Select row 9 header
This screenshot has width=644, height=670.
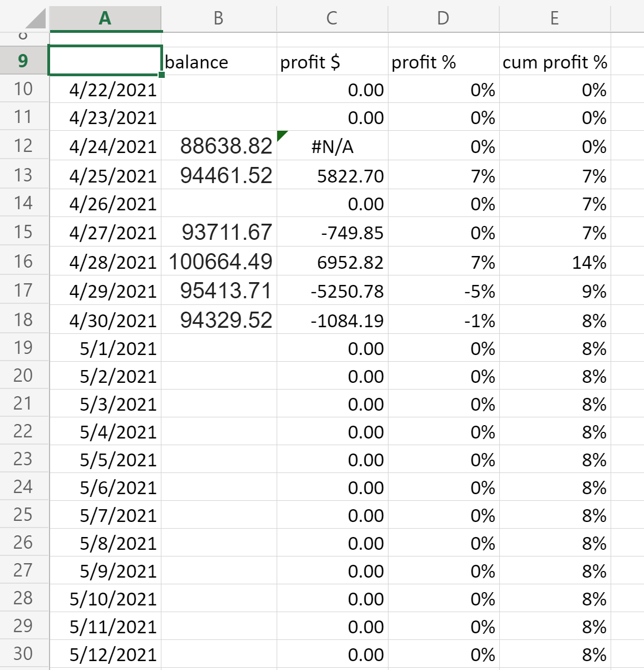(x=23, y=61)
